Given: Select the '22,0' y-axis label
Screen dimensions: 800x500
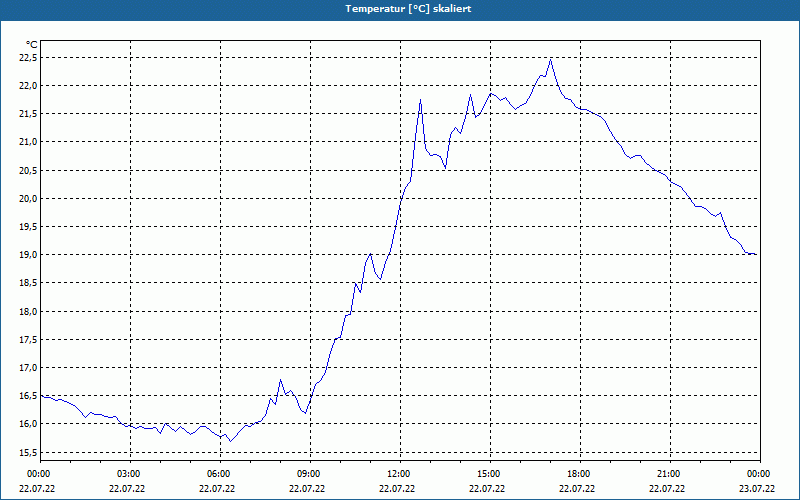Looking at the screenshot, I should pyautogui.click(x=28, y=86).
